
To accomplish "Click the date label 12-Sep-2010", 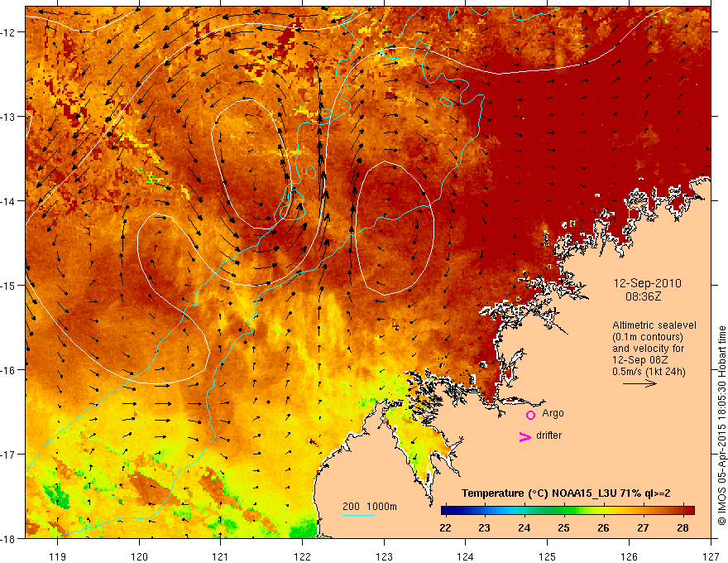I will tap(647, 283).
